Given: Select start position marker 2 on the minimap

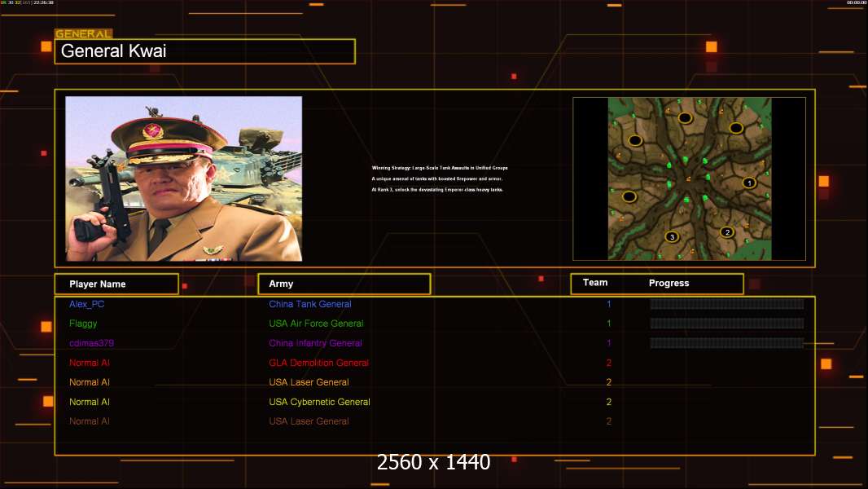Looking at the screenshot, I should [x=727, y=232].
